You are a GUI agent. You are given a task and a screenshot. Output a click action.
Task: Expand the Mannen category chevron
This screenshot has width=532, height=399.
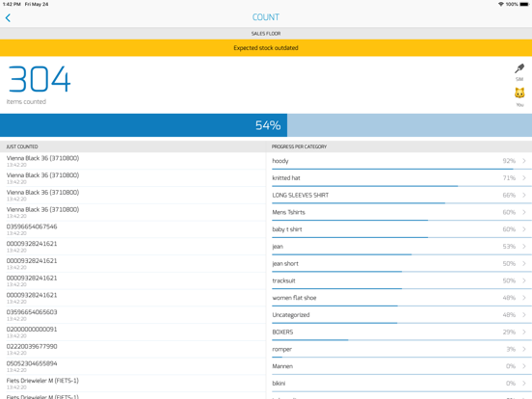pyautogui.click(x=524, y=366)
